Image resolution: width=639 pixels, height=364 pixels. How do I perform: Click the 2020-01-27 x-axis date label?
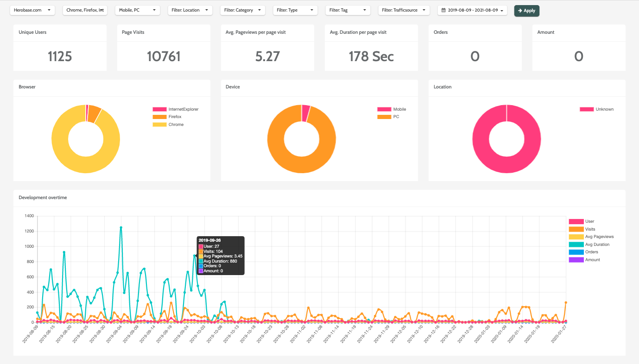pos(558,333)
